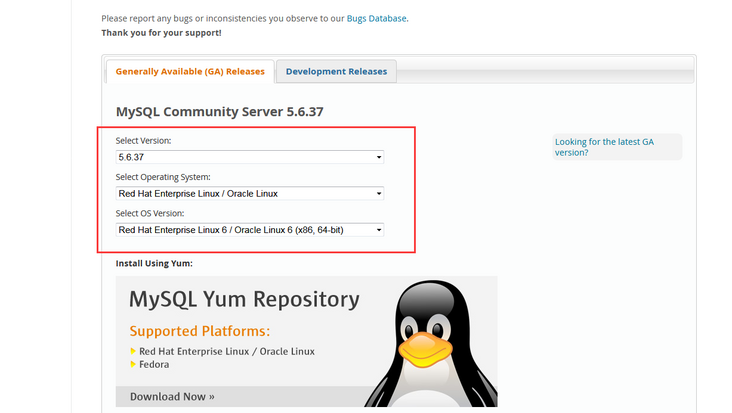Click the yellow arrow bullet beside Red Hat Enterprise Linux
Image resolution: width=732 pixels, height=413 pixels.
click(133, 351)
